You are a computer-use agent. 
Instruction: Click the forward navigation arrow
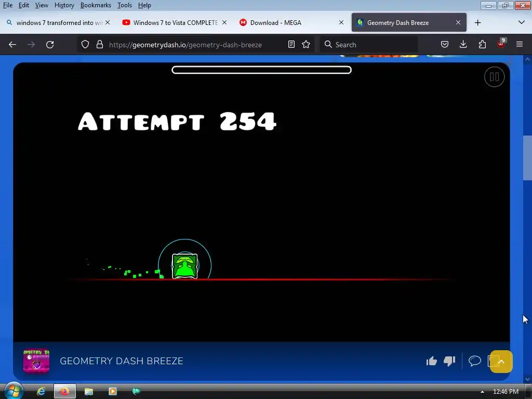pos(31,45)
